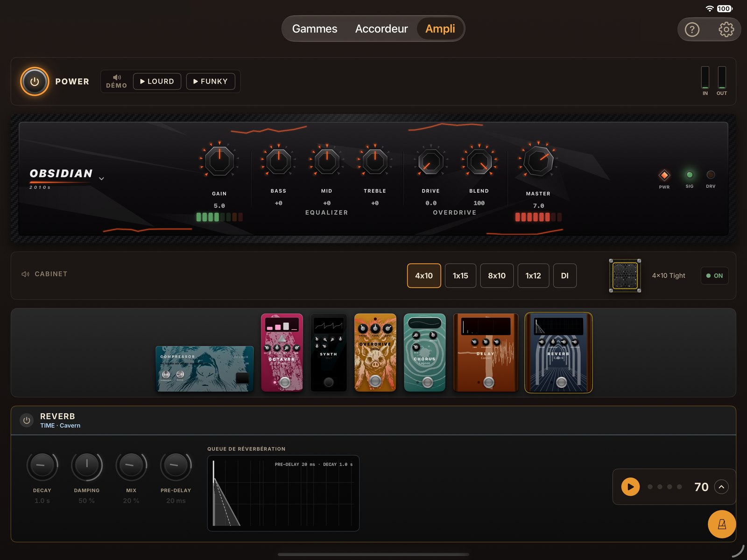Click the TREBLE equalizer knob
The image size is (747, 560).
375,161
